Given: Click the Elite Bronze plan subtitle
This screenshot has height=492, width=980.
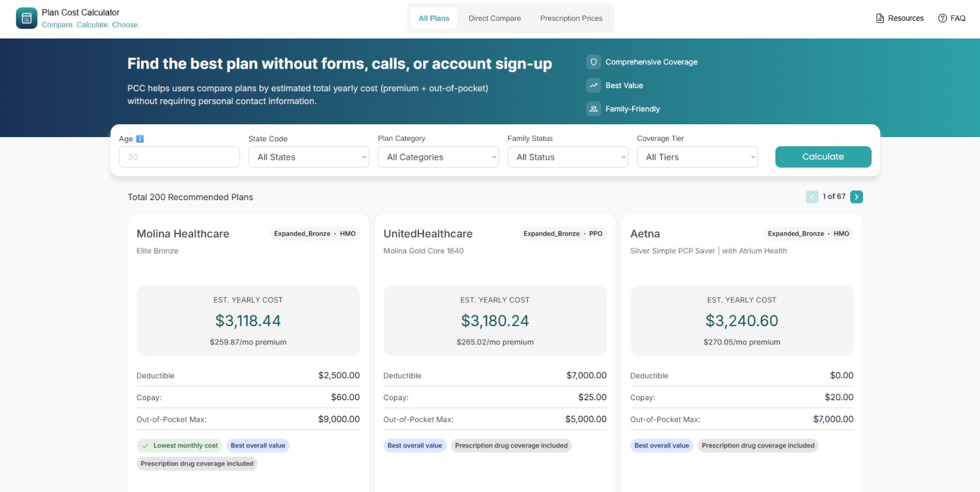Looking at the screenshot, I should (157, 251).
